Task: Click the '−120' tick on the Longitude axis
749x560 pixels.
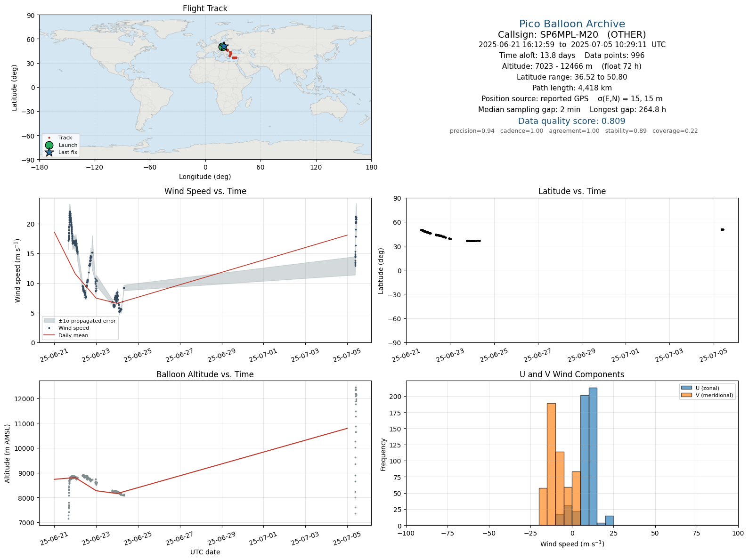Action: pyautogui.click(x=94, y=167)
